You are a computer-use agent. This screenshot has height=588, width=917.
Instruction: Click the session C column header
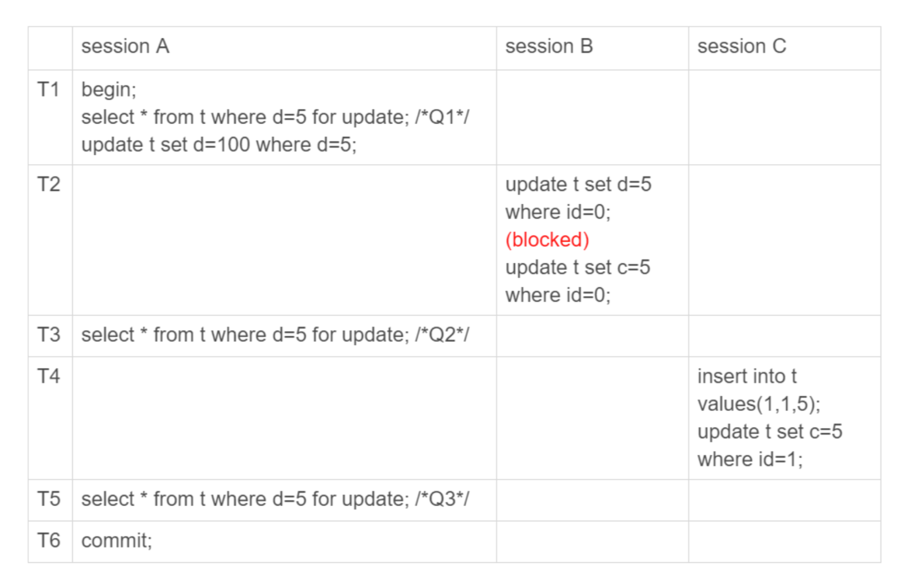(x=742, y=46)
